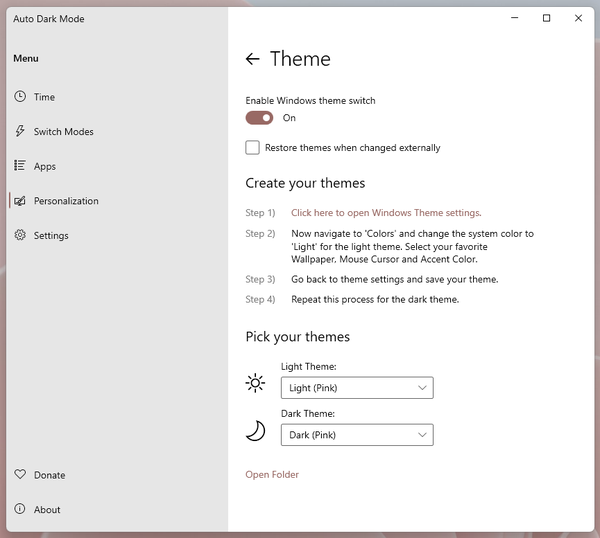The image size is (600, 538).
Task: Click link to open Windows Theme settings
Action: (386, 213)
